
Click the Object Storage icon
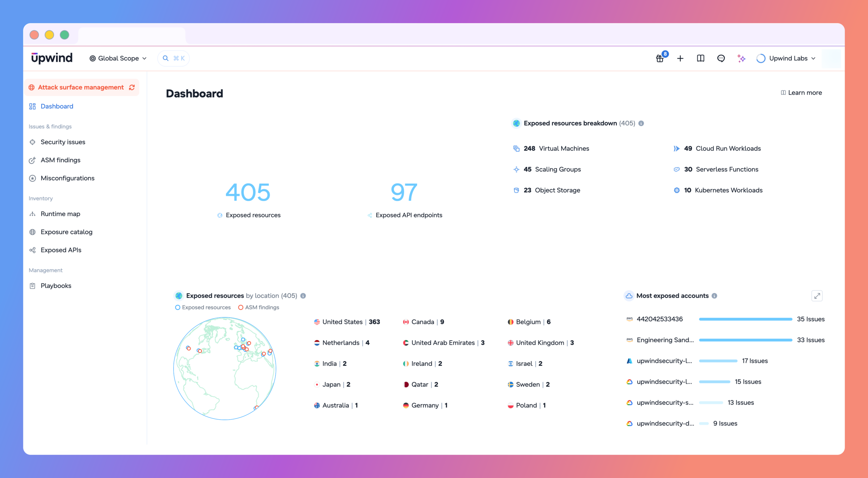[x=516, y=190]
